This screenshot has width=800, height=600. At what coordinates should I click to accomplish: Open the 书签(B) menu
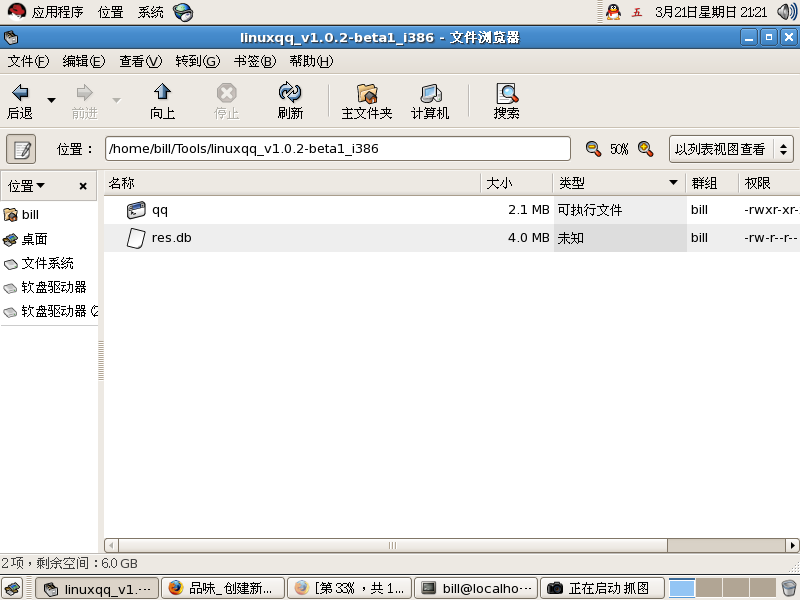255,61
